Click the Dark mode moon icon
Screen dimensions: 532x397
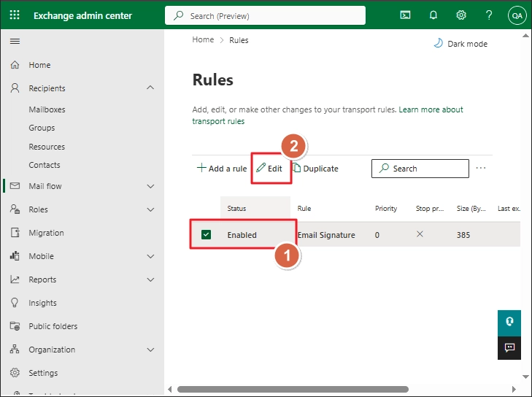tap(438, 44)
